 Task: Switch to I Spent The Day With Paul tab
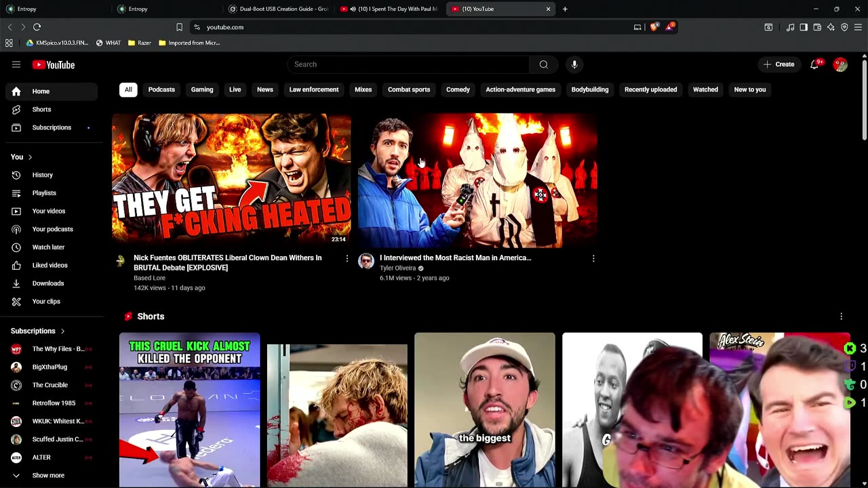coord(391,9)
